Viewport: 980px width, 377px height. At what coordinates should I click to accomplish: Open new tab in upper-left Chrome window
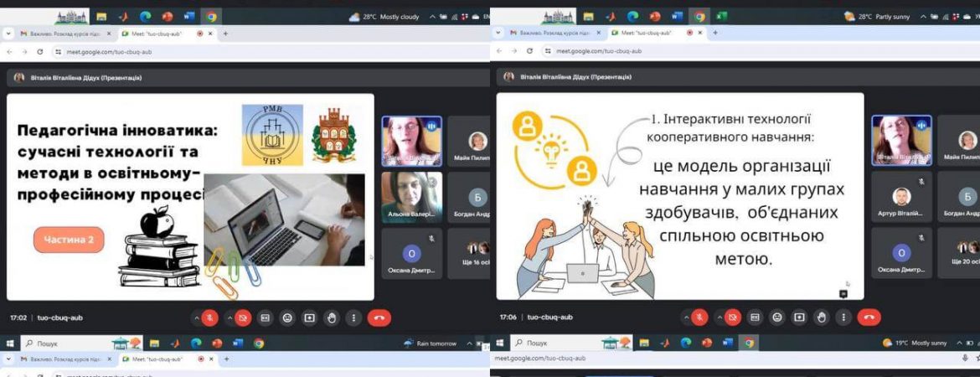(x=225, y=34)
